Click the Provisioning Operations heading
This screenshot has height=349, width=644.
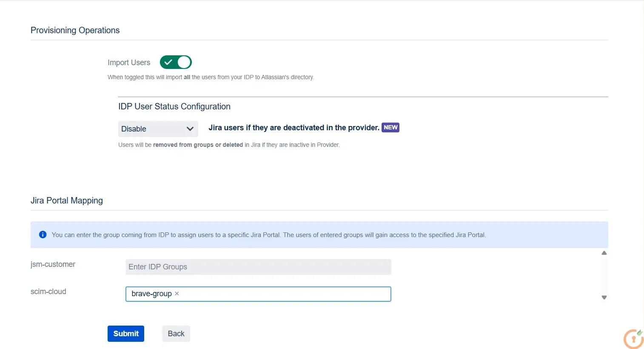[75, 30]
